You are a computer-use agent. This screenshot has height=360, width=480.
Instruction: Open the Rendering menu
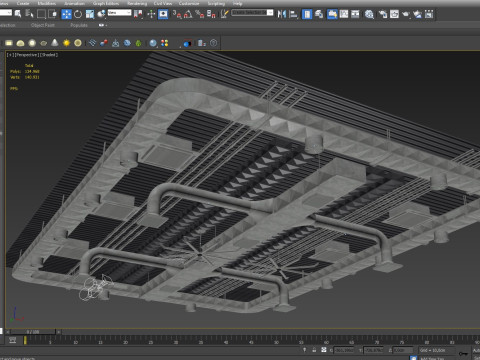[137, 3]
